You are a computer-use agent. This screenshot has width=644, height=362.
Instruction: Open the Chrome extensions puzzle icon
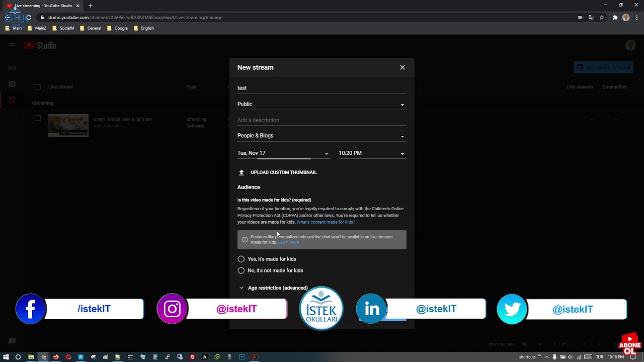[x=615, y=18]
